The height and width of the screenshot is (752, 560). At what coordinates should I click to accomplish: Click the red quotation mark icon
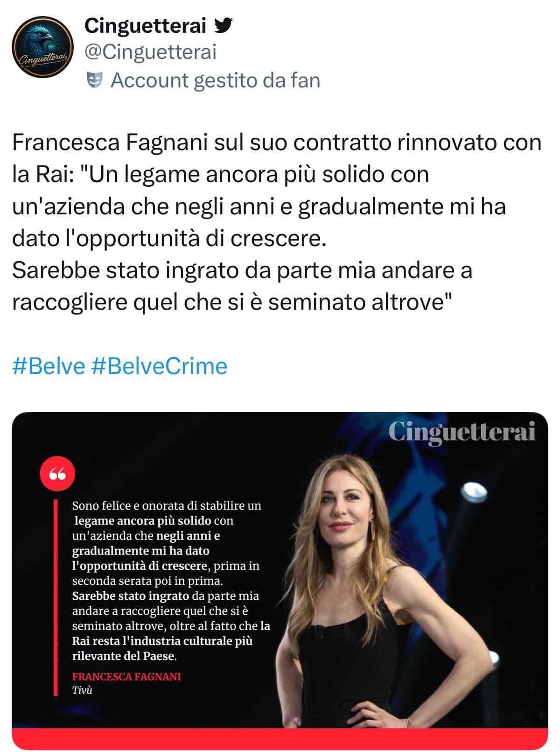[x=57, y=473]
